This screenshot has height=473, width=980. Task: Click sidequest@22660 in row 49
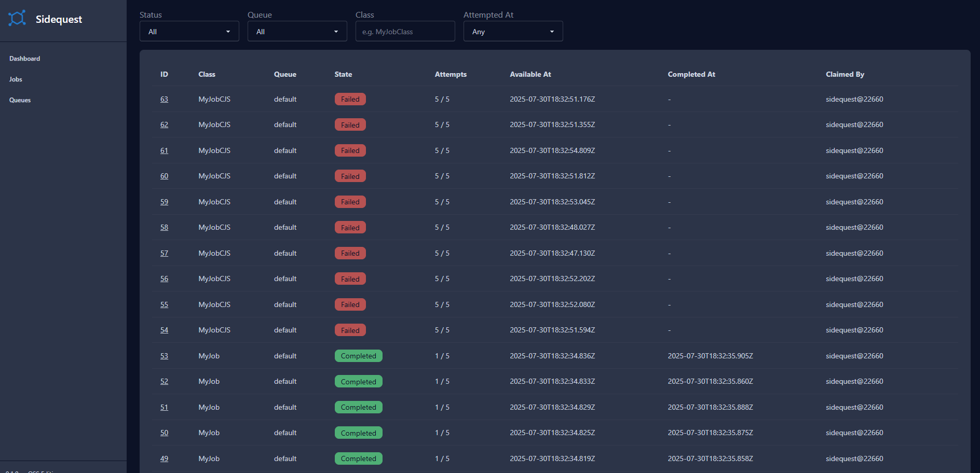854,458
